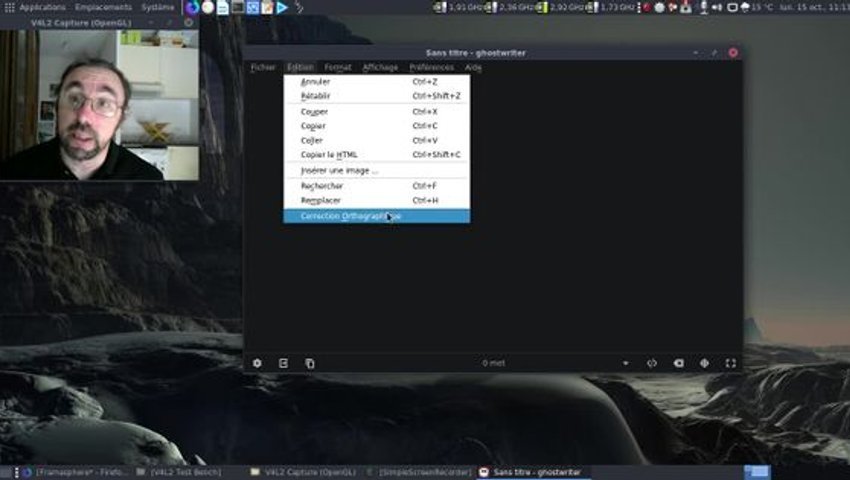The image size is (850, 480).
Task: Switch to V4L2 Capture (OpenGL) taskbar entry
Action: point(304,472)
